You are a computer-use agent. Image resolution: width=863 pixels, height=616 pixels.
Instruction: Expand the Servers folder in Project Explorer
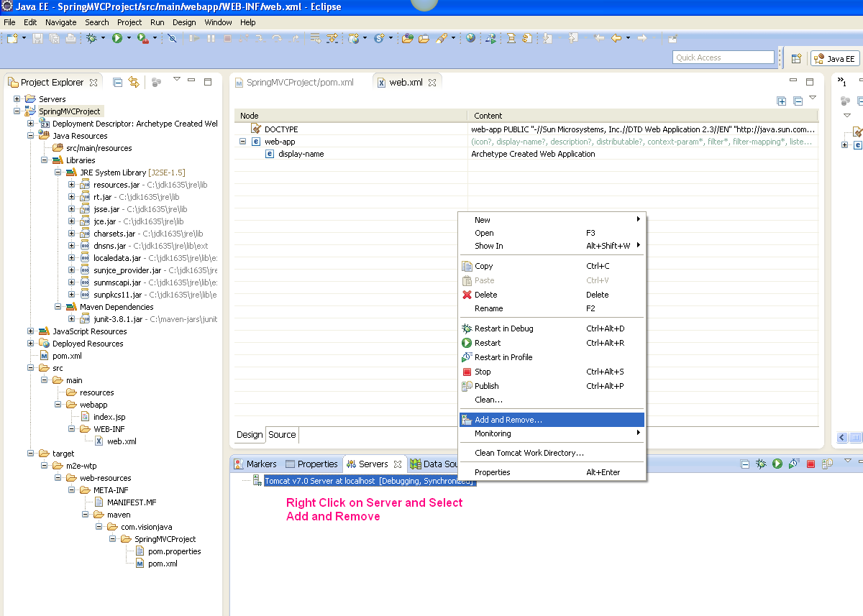17,99
